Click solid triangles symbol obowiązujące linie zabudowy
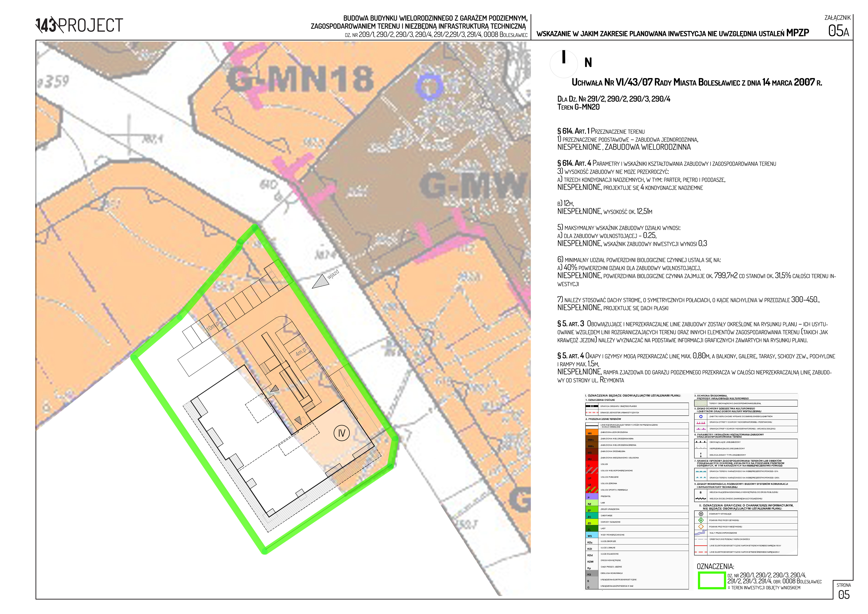 (x=701, y=442)
